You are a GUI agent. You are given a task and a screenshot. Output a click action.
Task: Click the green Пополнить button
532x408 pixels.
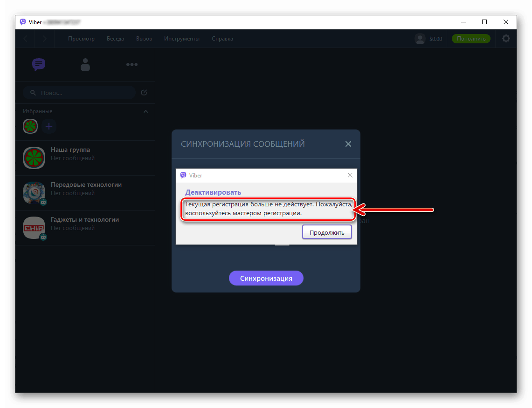pyautogui.click(x=471, y=39)
